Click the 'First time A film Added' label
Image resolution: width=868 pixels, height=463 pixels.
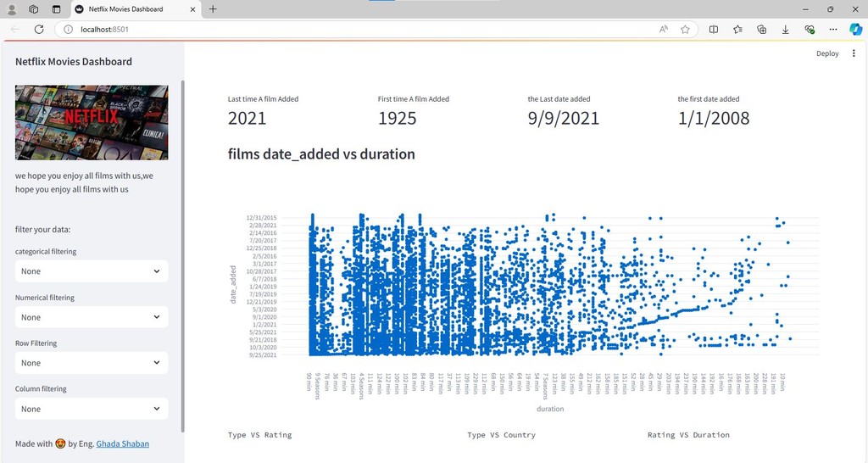[414, 99]
